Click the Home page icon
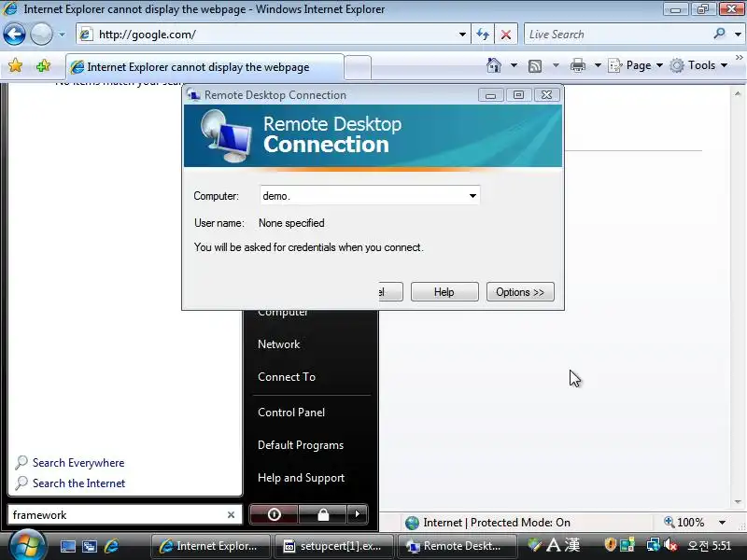 tap(494, 65)
